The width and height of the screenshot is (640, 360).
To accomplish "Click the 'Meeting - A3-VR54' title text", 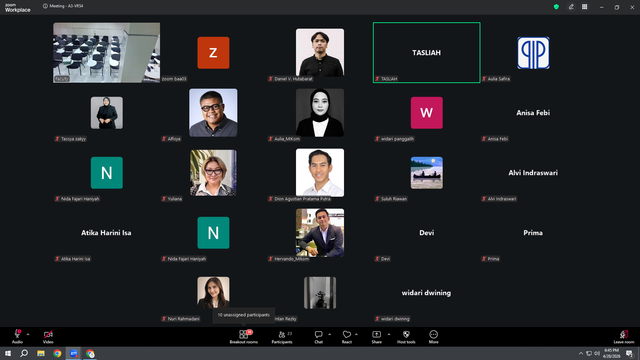I will (x=66, y=6).
